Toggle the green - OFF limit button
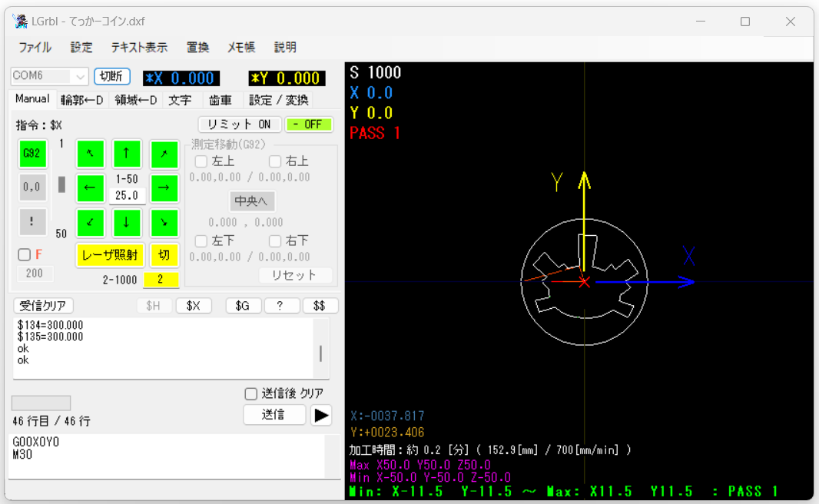The width and height of the screenshot is (819, 504). (309, 124)
